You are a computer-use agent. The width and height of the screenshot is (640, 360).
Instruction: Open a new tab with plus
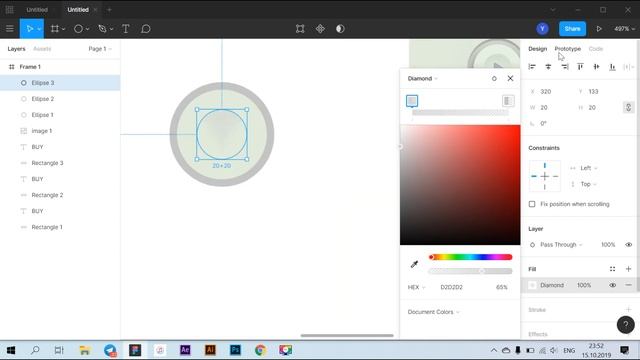pos(109,9)
